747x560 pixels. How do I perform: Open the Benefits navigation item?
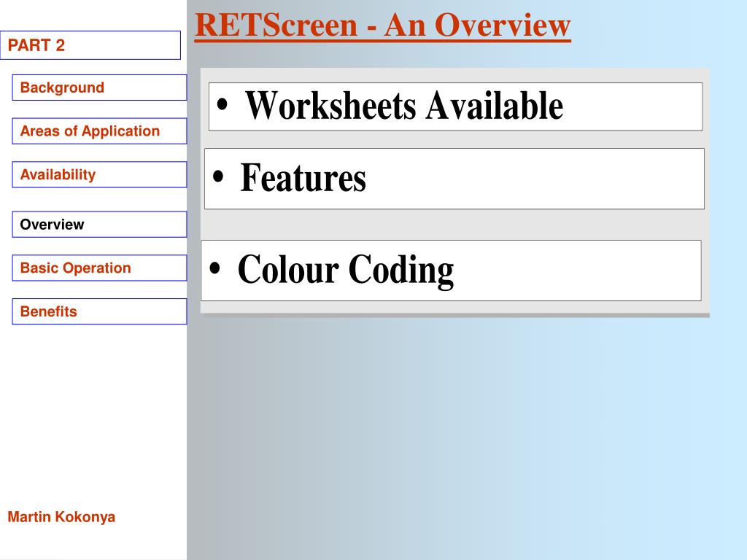click(99, 311)
